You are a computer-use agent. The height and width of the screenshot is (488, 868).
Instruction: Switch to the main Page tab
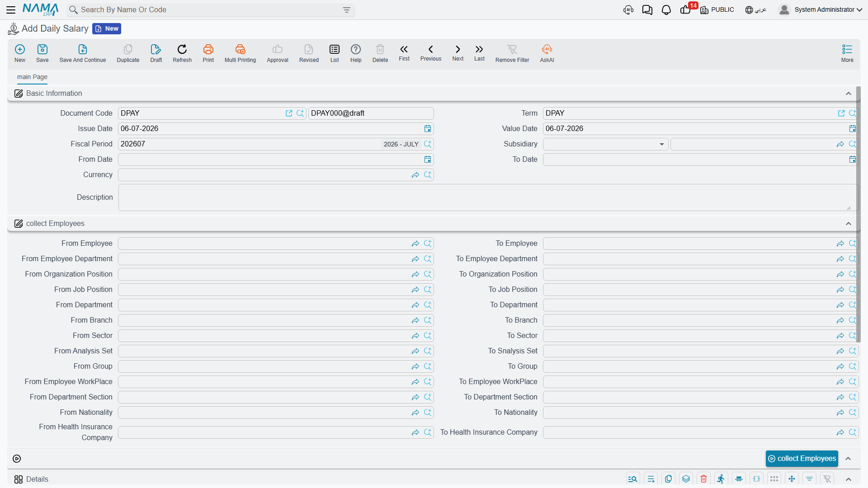32,77
